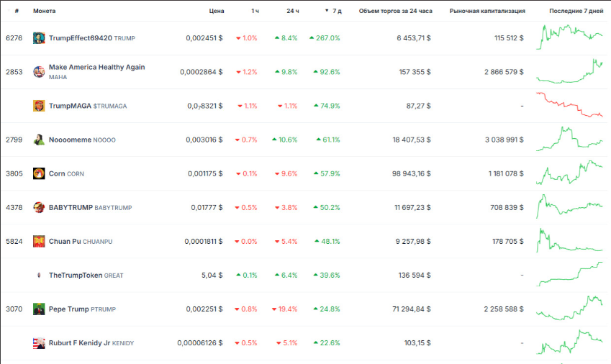Sort by the 24 ч column header
611x364 pixels.
[x=293, y=11]
